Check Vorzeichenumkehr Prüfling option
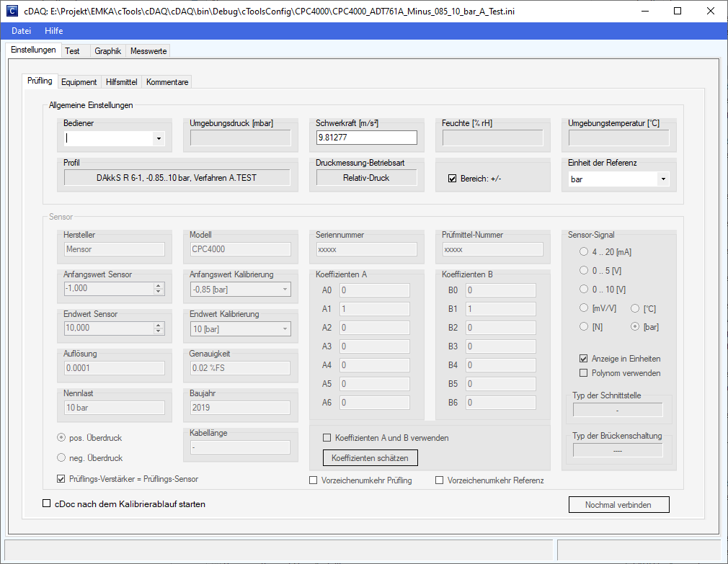 click(x=314, y=480)
